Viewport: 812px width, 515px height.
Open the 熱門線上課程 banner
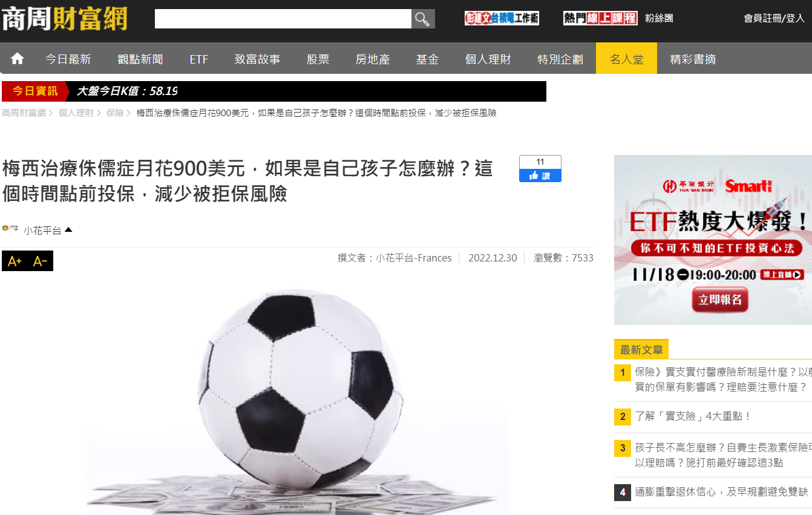click(600, 18)
